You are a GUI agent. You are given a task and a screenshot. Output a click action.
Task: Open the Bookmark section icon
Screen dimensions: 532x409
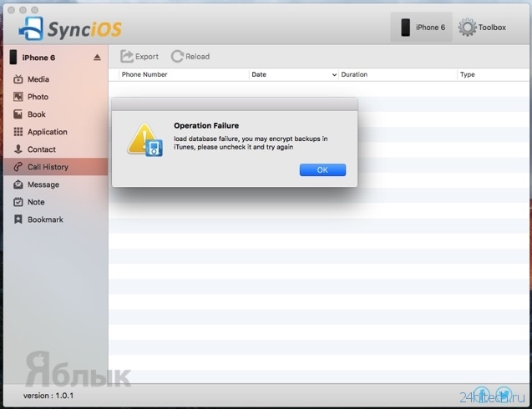coord(18,220)
